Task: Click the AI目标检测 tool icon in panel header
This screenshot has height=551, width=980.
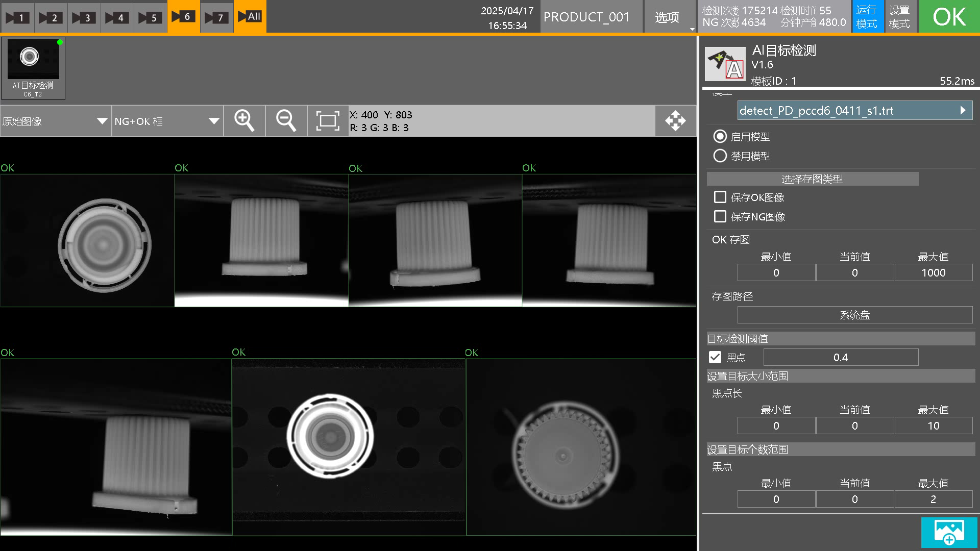Action: (725, 64)
